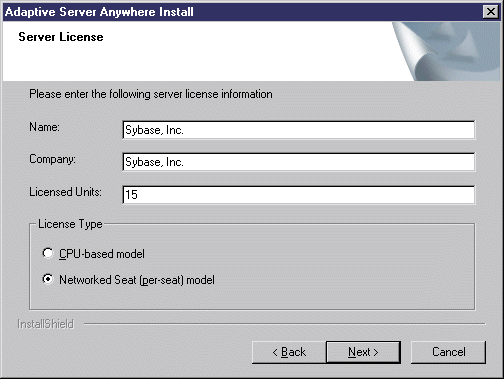Click the 'Name:' label
504x379 pixels.
coord(44,127)
